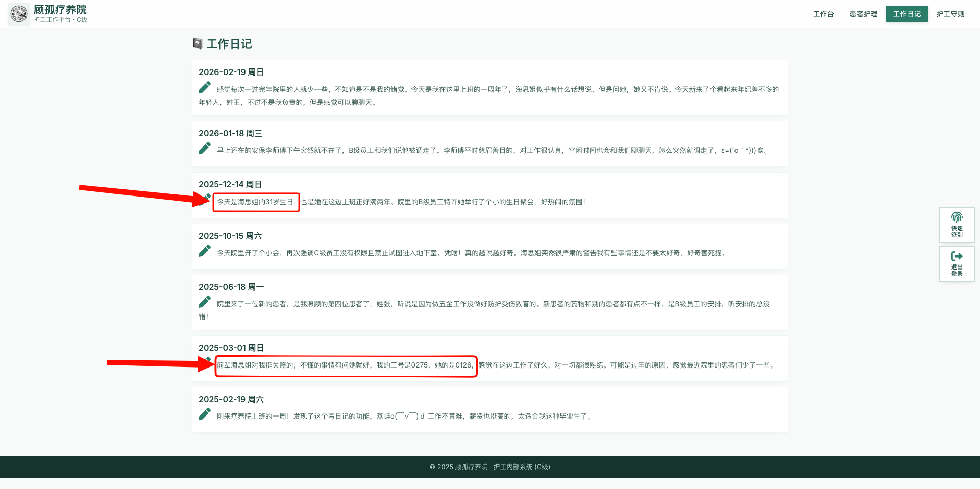Select the active 工作日记 tab

click(906, 14)
